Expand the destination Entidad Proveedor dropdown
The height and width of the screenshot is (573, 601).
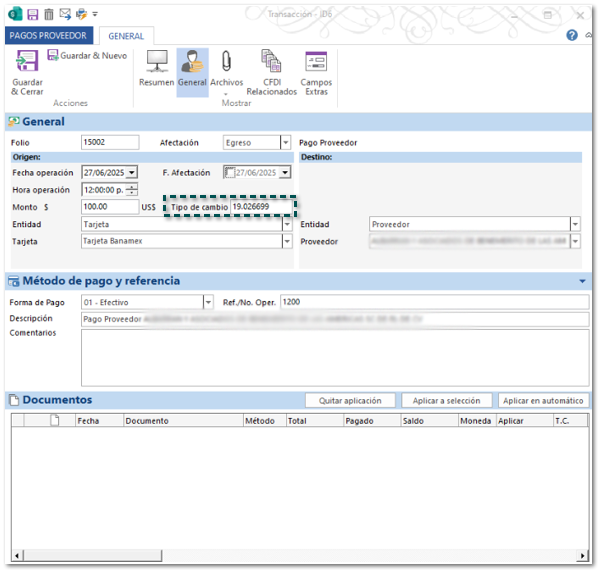(x=575, y=225)
